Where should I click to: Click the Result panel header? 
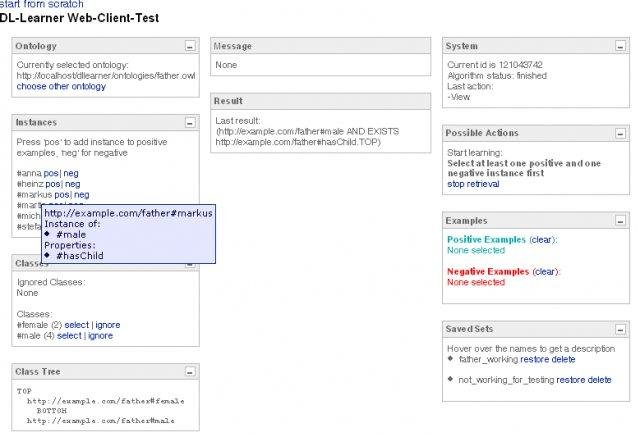320,101
